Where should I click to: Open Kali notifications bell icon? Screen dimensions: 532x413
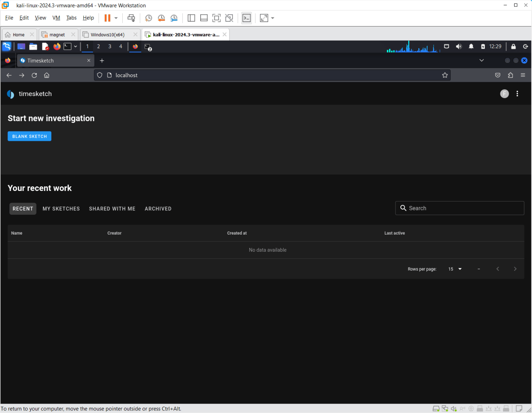coord(471,46)
